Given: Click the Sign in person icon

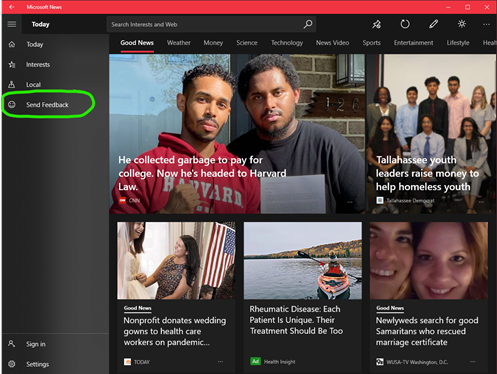Looking at the screenshot, I should tap(12, 344).
